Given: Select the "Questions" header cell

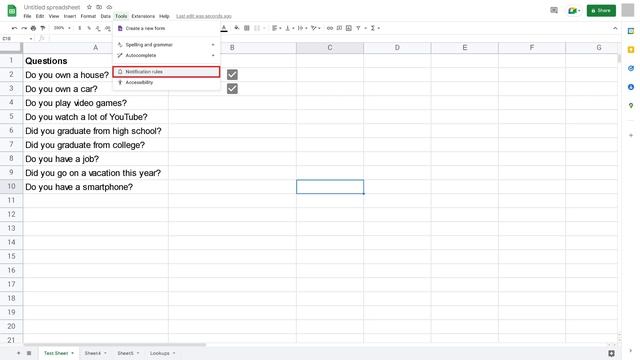Looking at the screenshot, I should (96, 61).
